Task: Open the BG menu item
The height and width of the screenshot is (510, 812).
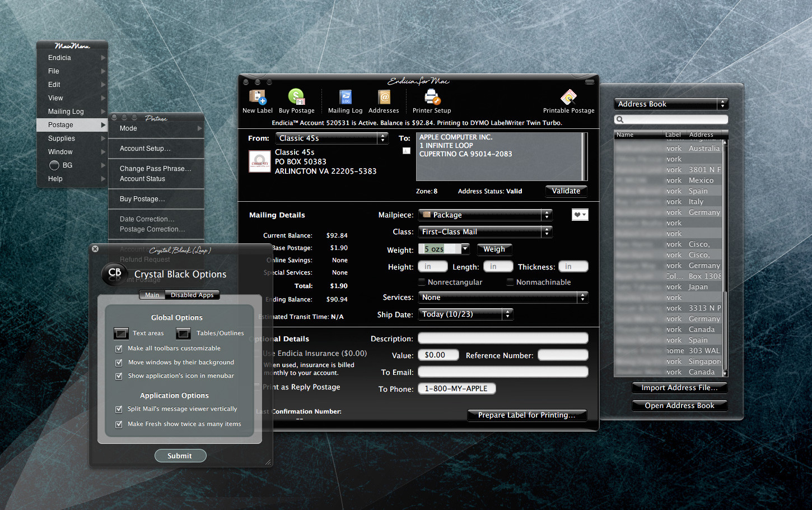Action: tap(72, 165)
